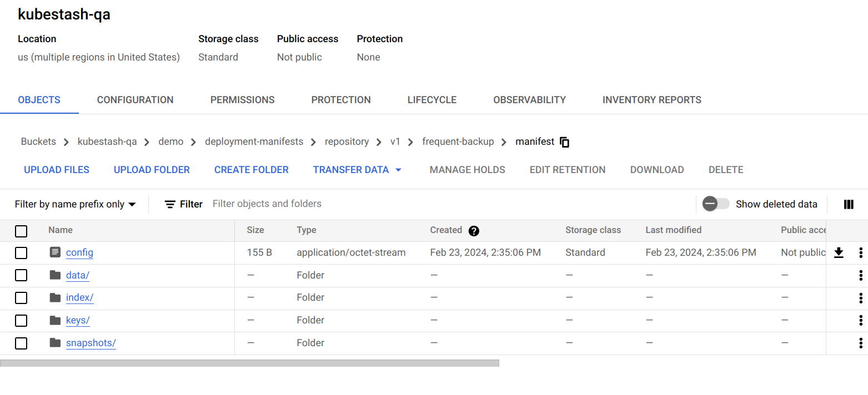Screen dimensions: 868x395
Task: Open the keys/ folder link
Action: (78, 320)
